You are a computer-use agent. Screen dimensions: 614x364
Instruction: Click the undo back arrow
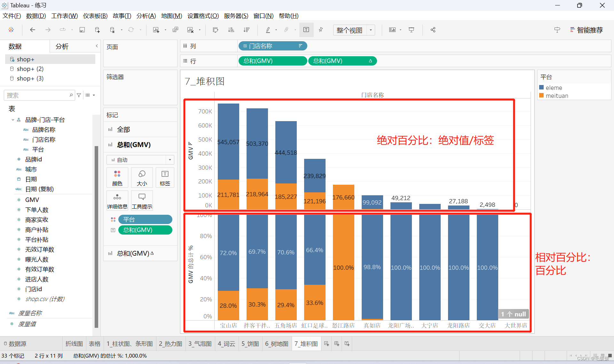point(33,30)
